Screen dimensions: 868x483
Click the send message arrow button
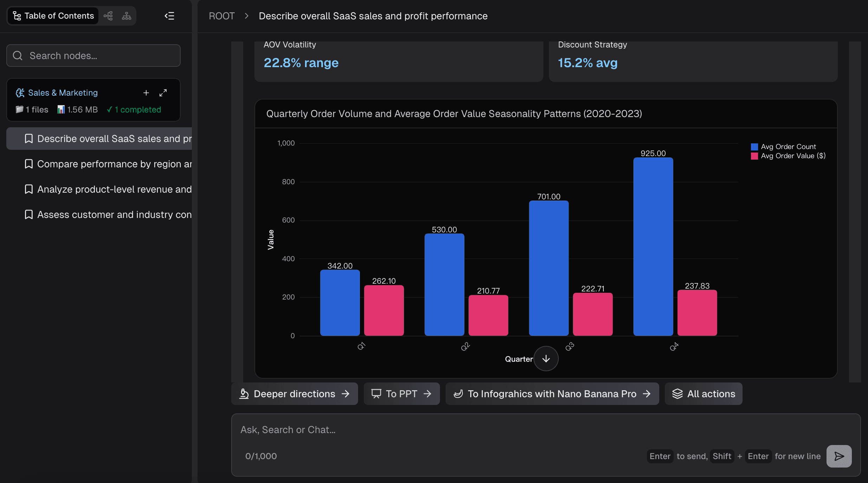(839, 456)
